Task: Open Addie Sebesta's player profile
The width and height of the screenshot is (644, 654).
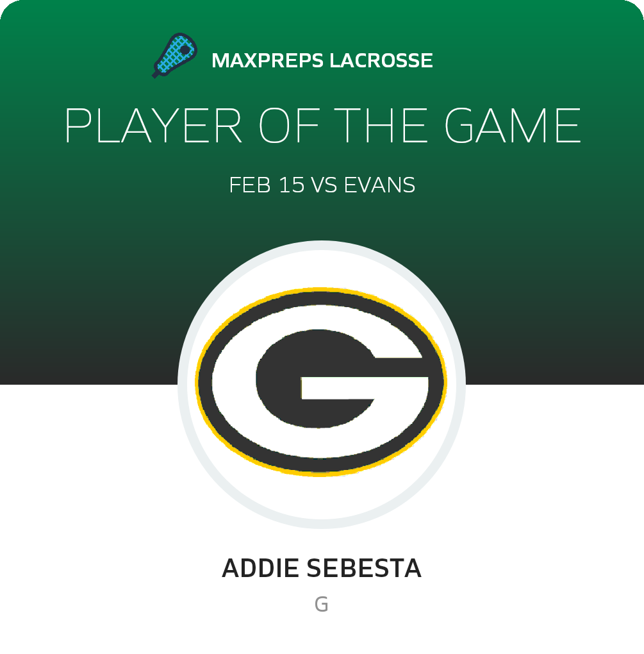Action: tap(322, 569)
